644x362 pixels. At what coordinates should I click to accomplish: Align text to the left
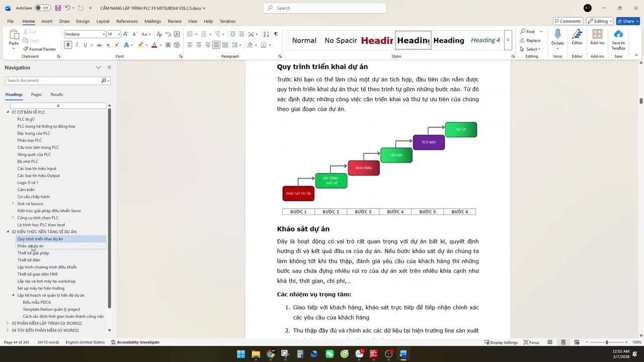click(x=190, y=45)
